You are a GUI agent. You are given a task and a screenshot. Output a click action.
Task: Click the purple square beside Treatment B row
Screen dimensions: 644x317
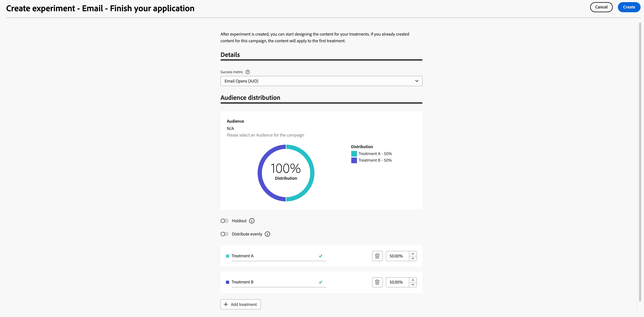[227, 282]
